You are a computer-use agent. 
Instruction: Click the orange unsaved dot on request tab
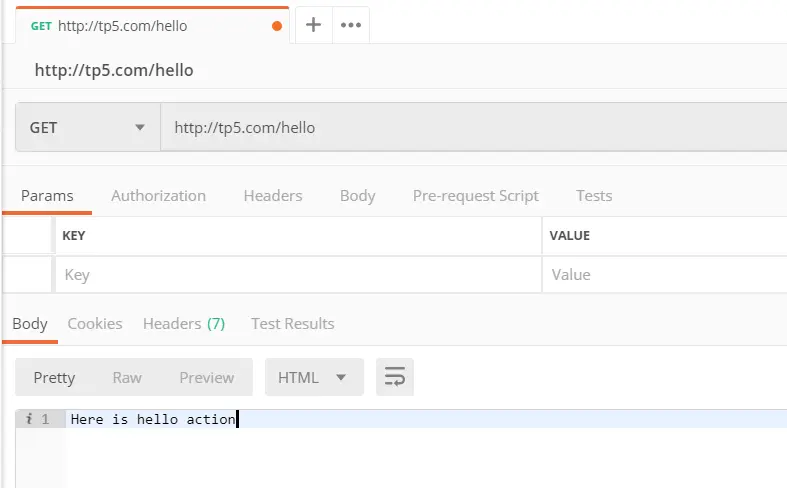pyautogui.click(x=277, y=26)
